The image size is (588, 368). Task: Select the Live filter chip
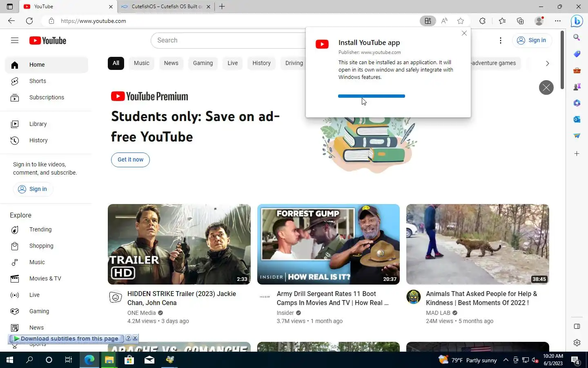(233, 63)
